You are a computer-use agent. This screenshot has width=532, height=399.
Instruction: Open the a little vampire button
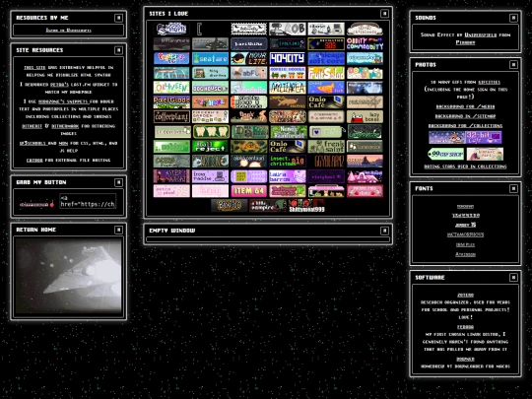click(x=268, y=206)
